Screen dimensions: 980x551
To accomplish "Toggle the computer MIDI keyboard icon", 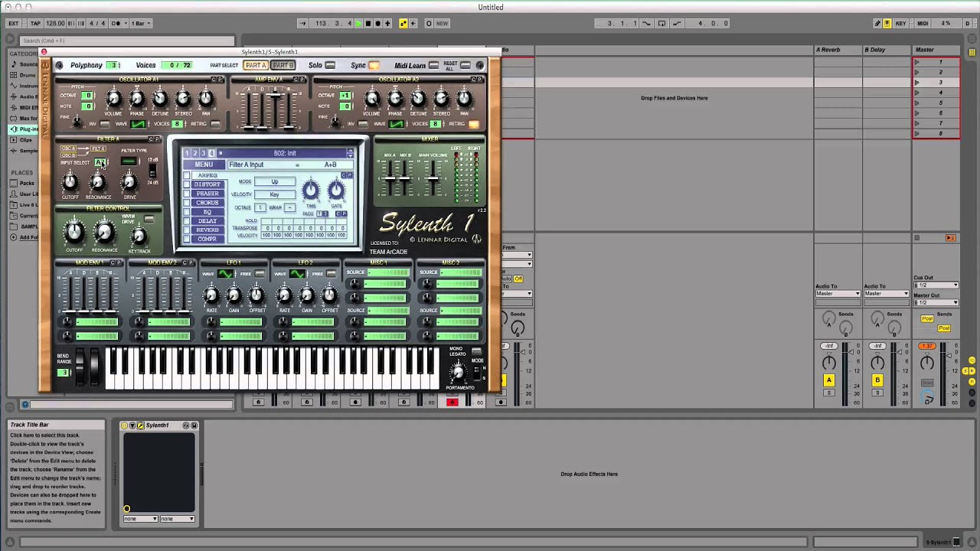I will pyautogui.click(x=887, y=23).
